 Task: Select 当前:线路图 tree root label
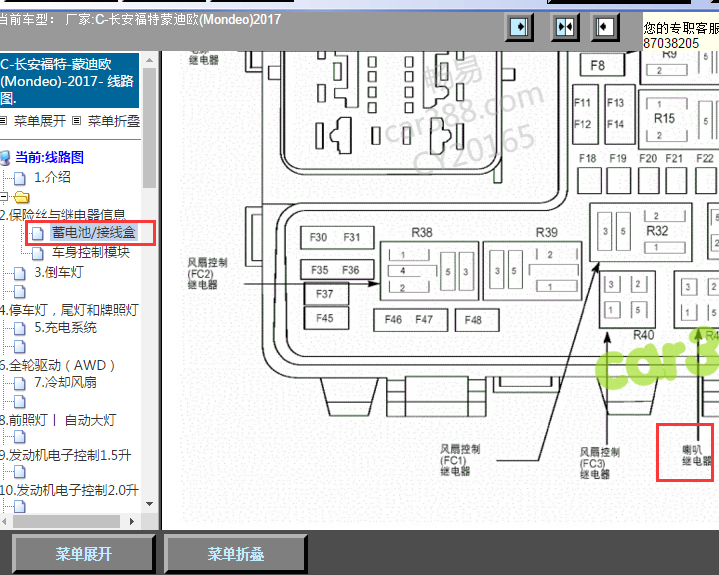click(x=50, y=157)
